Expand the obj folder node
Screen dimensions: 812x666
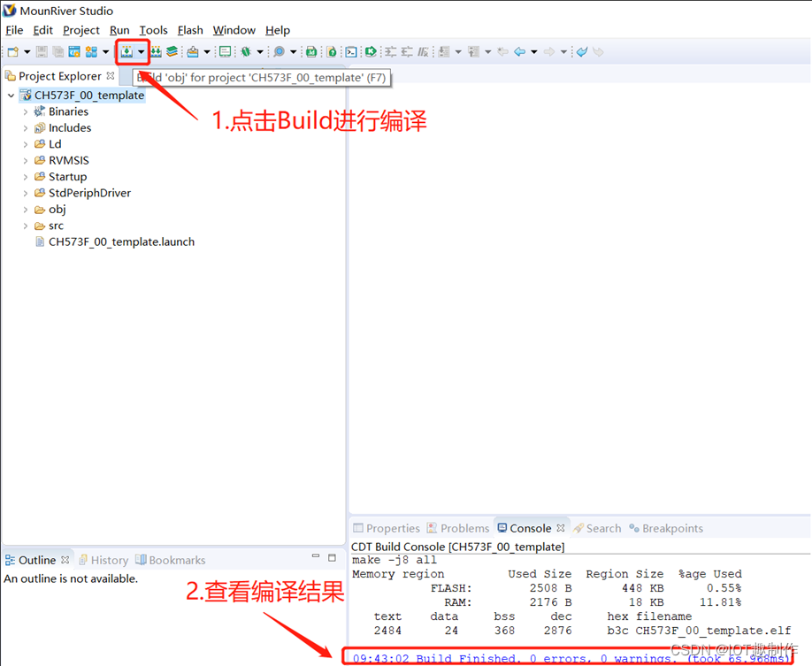click(x=26, y=210)
